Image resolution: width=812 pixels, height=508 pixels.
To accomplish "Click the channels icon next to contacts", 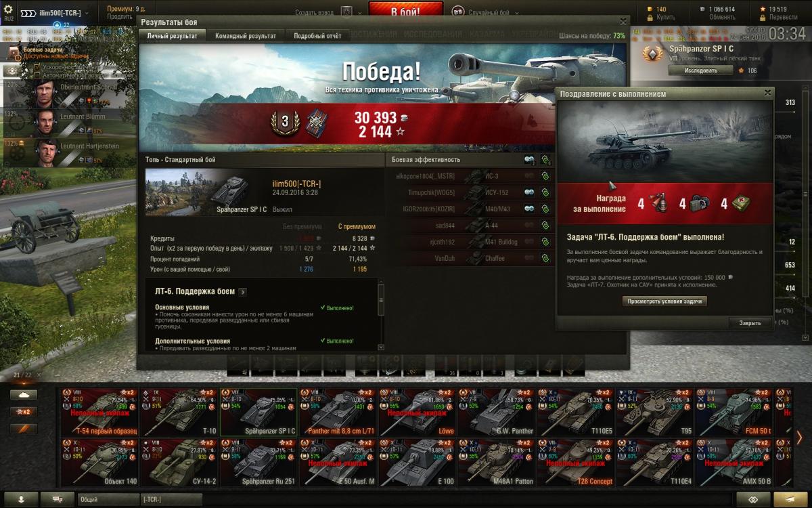I will click(58, 499).
